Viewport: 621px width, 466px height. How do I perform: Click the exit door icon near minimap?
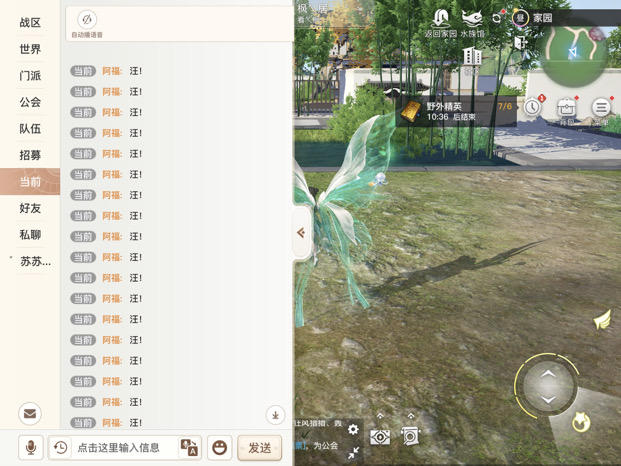tap(520, 42)
